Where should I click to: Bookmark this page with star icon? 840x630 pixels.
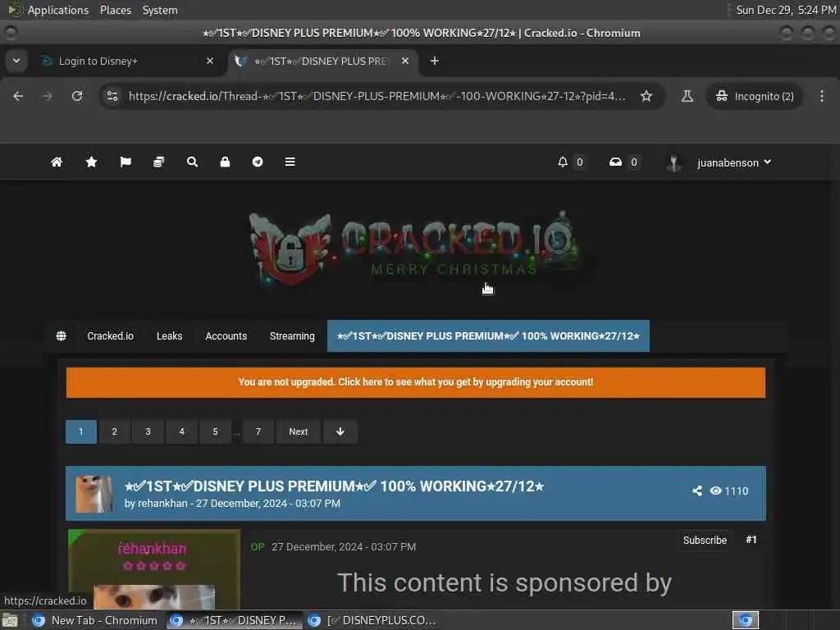[x=646, y=97]
